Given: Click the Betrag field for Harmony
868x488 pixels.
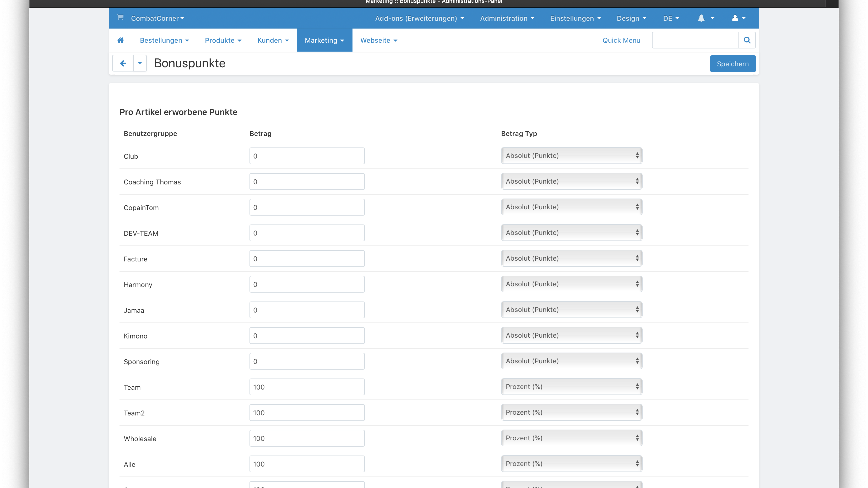Looking at the screenshot, I should 307,284.
